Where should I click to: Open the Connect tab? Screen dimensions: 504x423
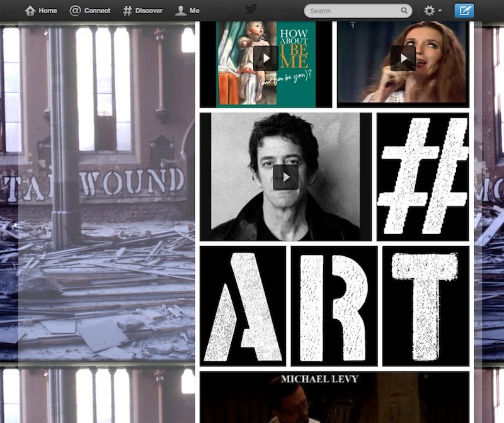(x=90, y=11)
